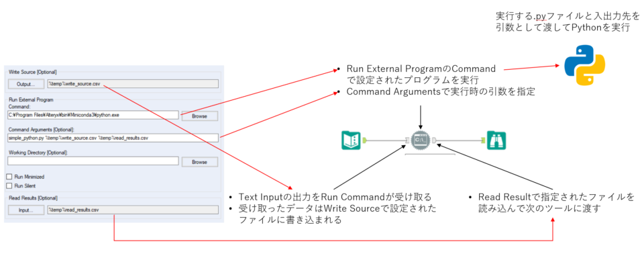The height and width of the screenshot is (256, 644).
Task: Click Browse next to Working Directory field
Action: pos(200,162)
